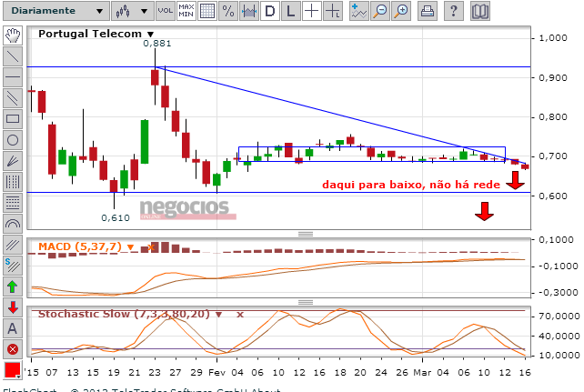
Task: Select the rectangle drawing tool
Action: point(13,119)
